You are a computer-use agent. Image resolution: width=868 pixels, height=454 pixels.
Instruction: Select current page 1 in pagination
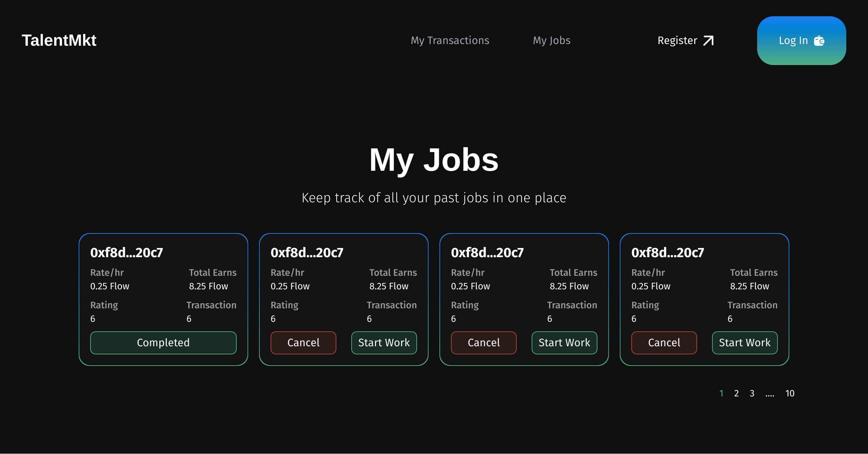[721, 393]
